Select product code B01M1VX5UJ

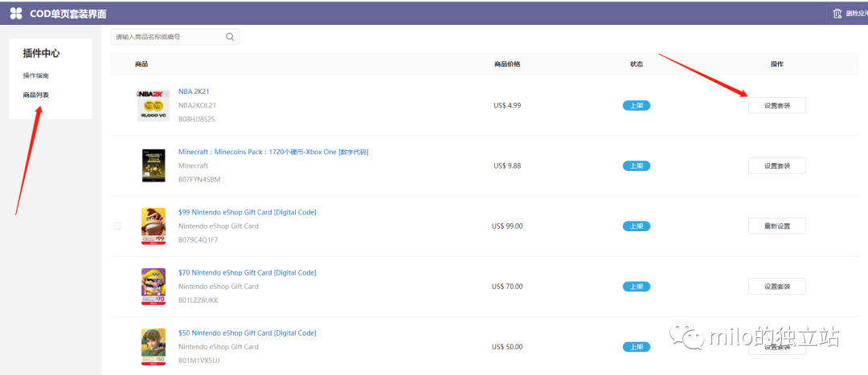point(199,361)
